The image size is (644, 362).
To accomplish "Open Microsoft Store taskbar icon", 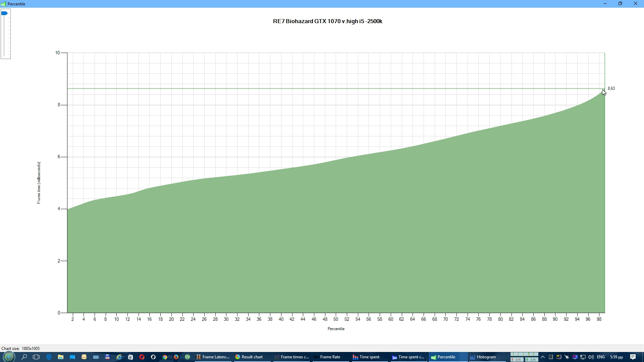I will [130, 357].
